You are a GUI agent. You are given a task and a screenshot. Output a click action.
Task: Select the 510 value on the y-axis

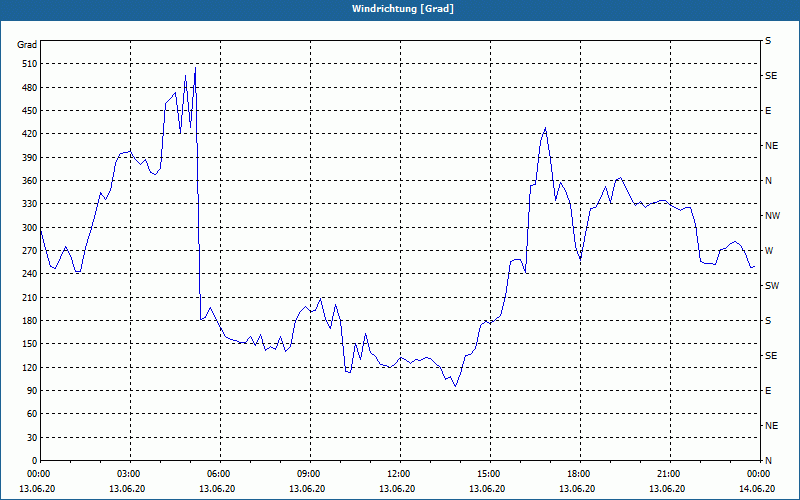pos(30,64)
